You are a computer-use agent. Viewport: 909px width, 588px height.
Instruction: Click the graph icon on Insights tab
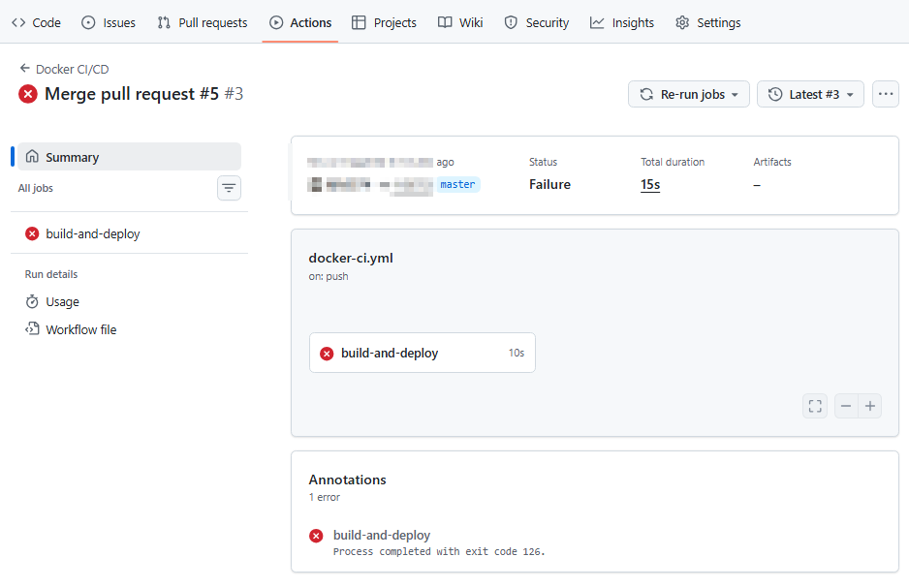tap(597, 22)
